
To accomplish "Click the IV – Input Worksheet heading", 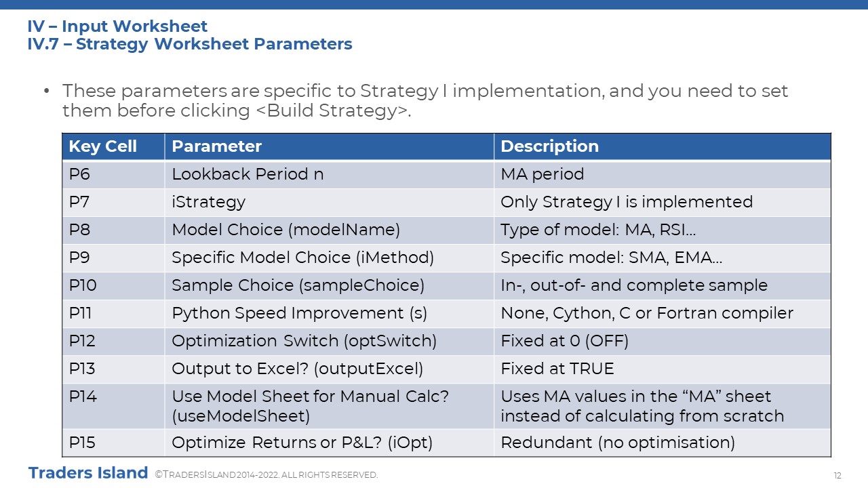I will point(117,26).
